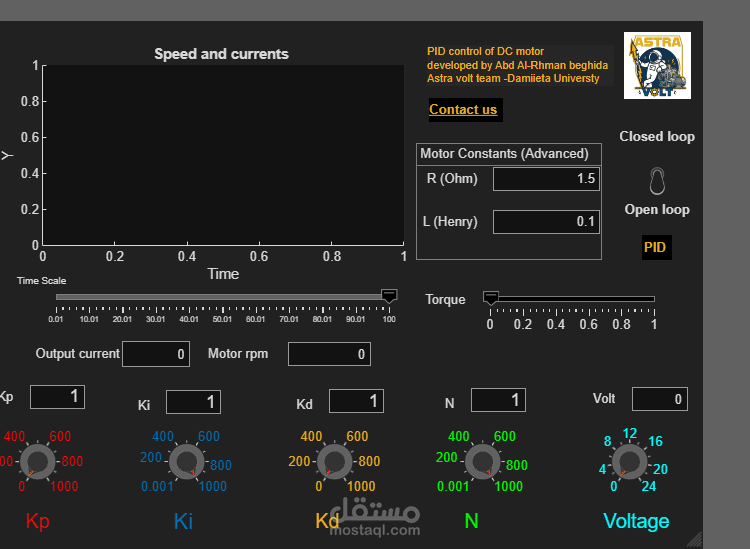Click the 1000 mark on Kd knob
Screen dimensions: 750x549
pyautogui.click(x=361, y=486)
